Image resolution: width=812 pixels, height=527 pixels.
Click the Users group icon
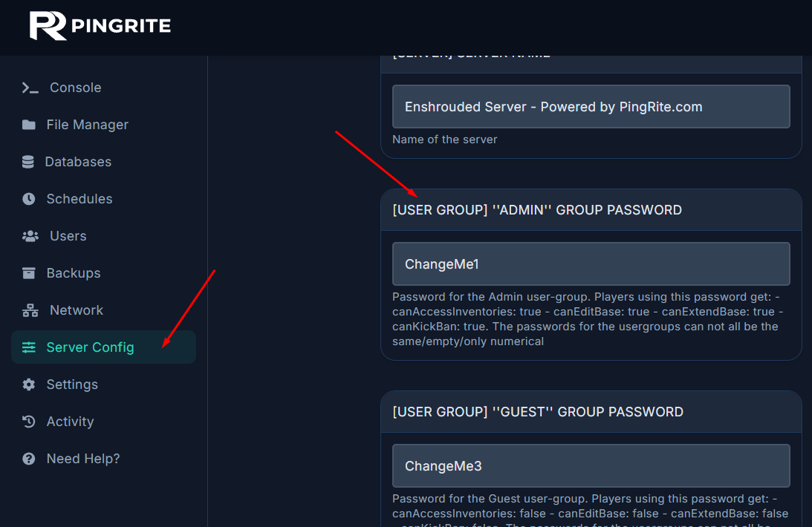click(30, 236)
